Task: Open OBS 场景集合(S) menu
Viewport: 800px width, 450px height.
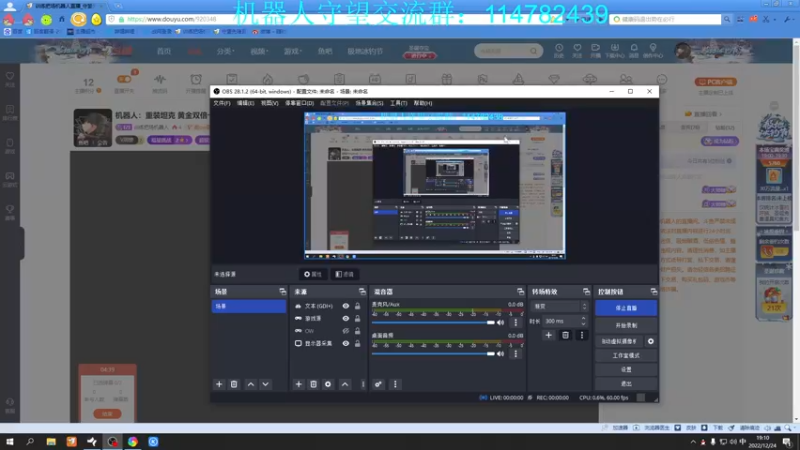Action: [x=369, y=103]
